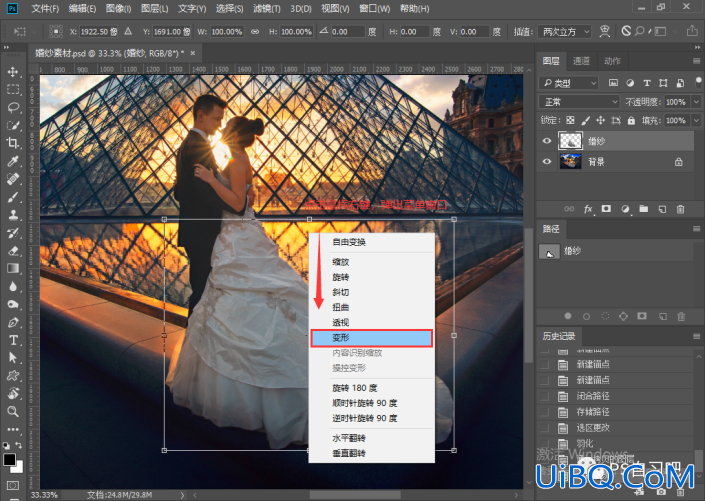The height and width of the screenshot is (501, 705).
Task: Click link icon between W and H
Action: click(x=255, y=31)
